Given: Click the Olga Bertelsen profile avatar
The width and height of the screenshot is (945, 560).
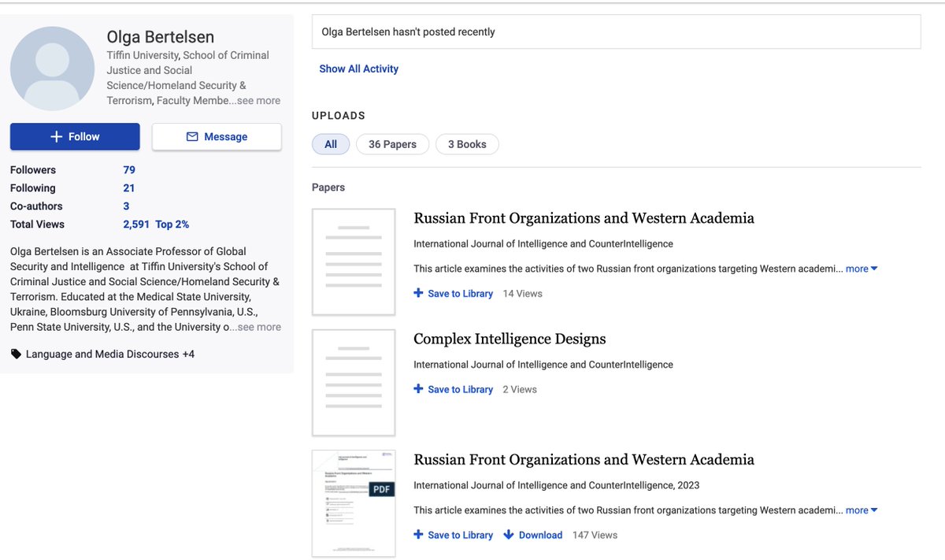Looking at the screenshot, I should click(52, 69).
